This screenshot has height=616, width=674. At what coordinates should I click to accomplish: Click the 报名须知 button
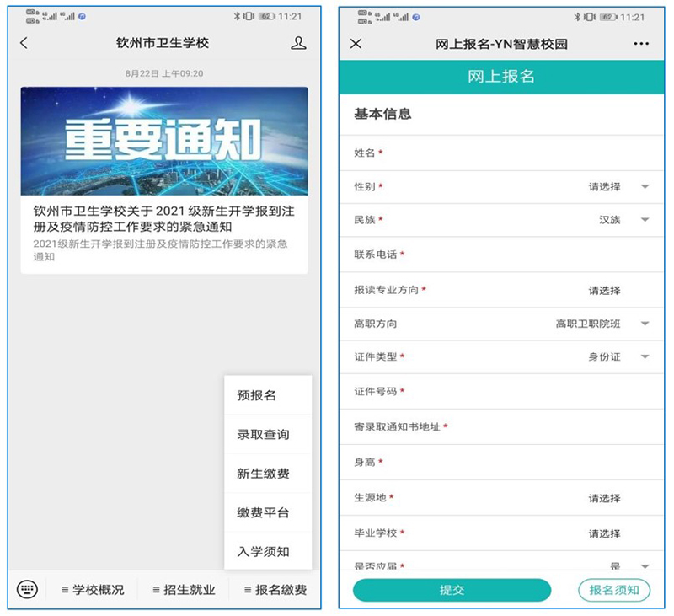[614, 590]
